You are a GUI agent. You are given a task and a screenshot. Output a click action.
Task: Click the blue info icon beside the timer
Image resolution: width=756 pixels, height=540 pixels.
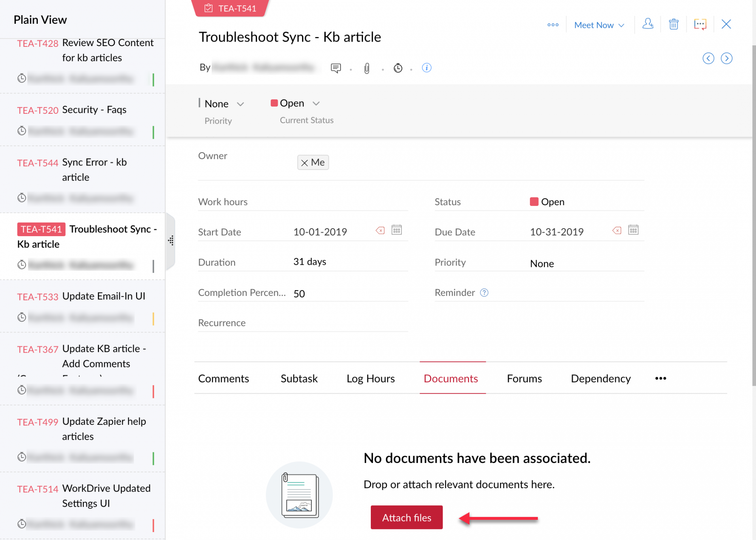click(x=426, y=68)
